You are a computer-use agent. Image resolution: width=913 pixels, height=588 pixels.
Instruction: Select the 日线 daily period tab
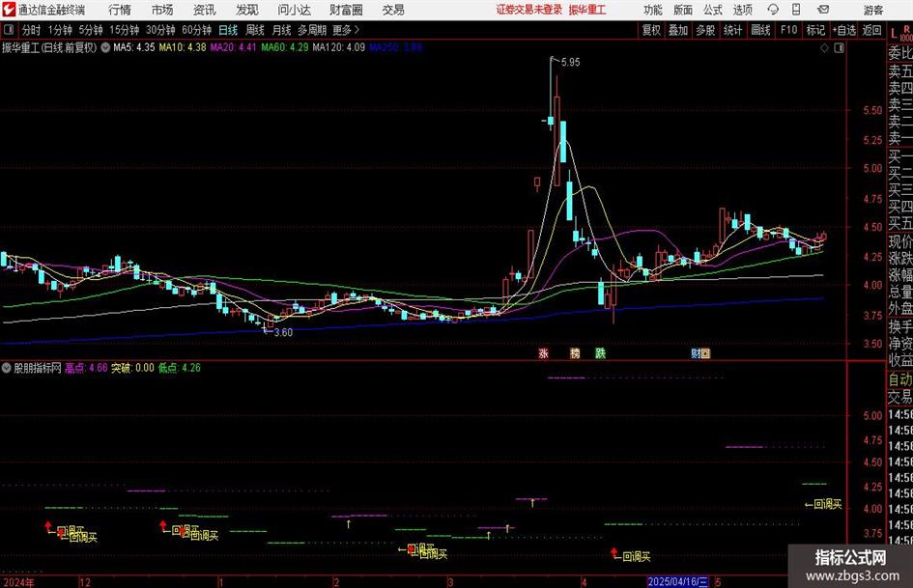(228, 30)
